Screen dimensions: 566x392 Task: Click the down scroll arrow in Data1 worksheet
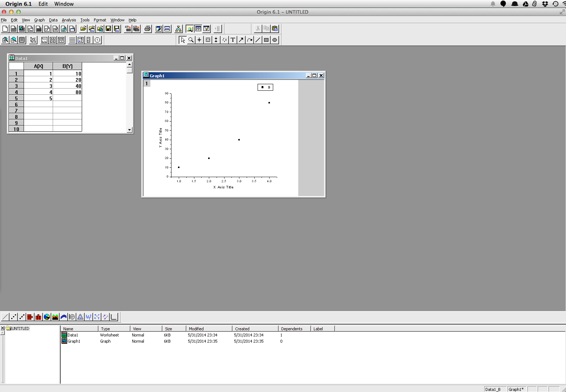[129, 130]
